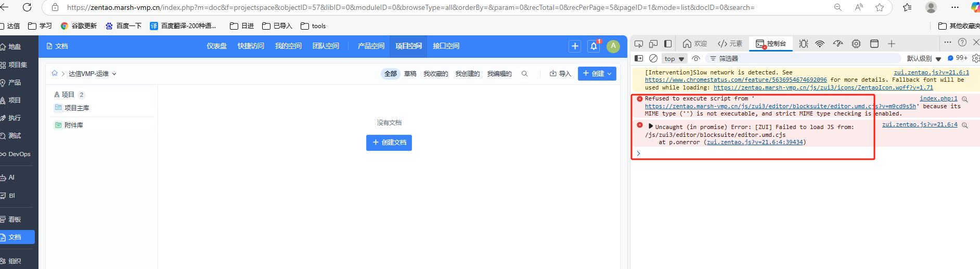Click the document search magnifier icon
Viewport: 980px width, 269px height.
click(x=525, y=74)
